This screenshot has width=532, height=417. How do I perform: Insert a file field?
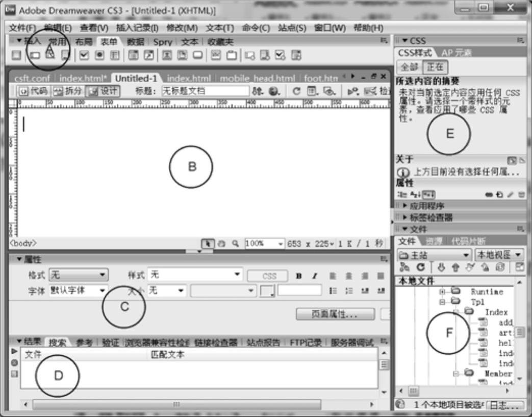(x=182, y=55)
